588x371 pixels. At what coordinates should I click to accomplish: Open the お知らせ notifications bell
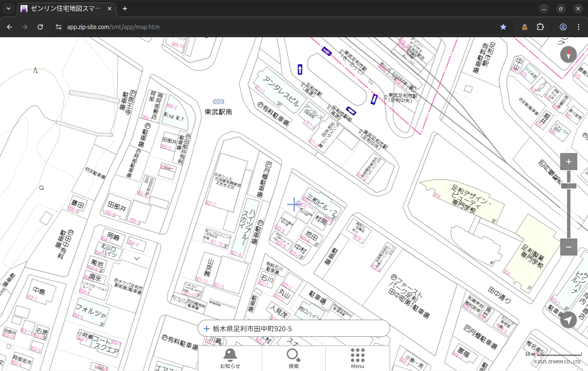click(230, 358)
